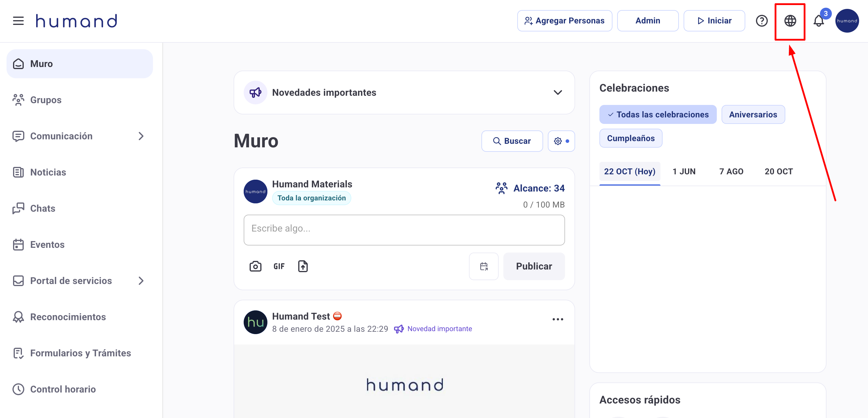Select the Cumpleaños filter chip

(631, 138)
